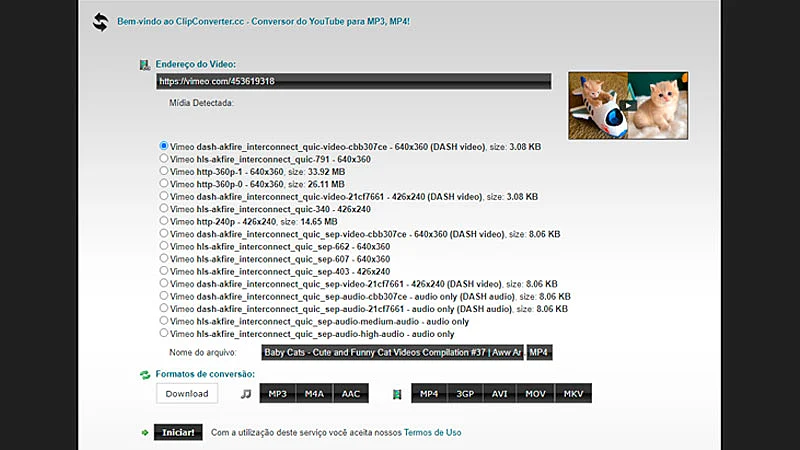
Task: Choose Vimeo http-360p-0 26.11 MB option
Action: [163, 183]
